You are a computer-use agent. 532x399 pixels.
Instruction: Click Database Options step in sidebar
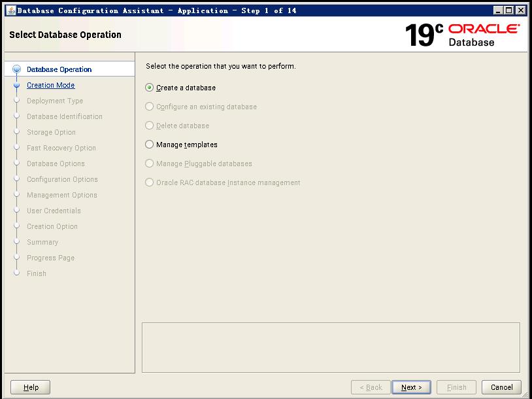56,164
